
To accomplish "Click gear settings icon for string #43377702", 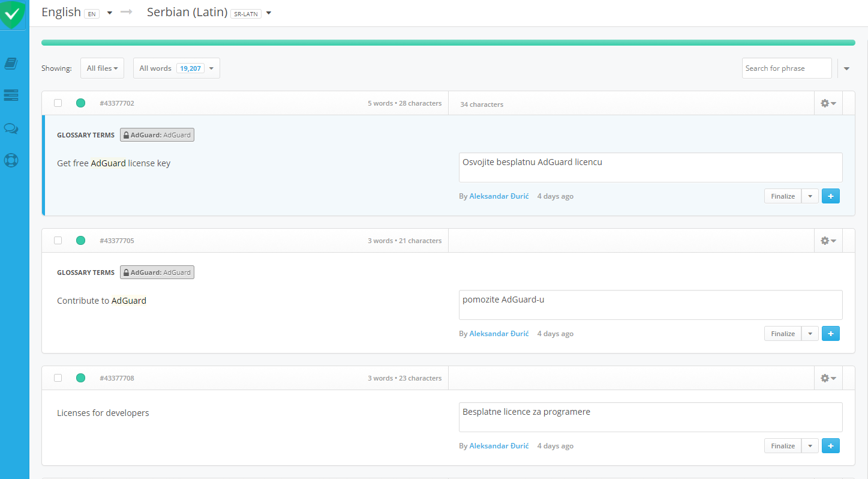I will [x=828, y=103].
